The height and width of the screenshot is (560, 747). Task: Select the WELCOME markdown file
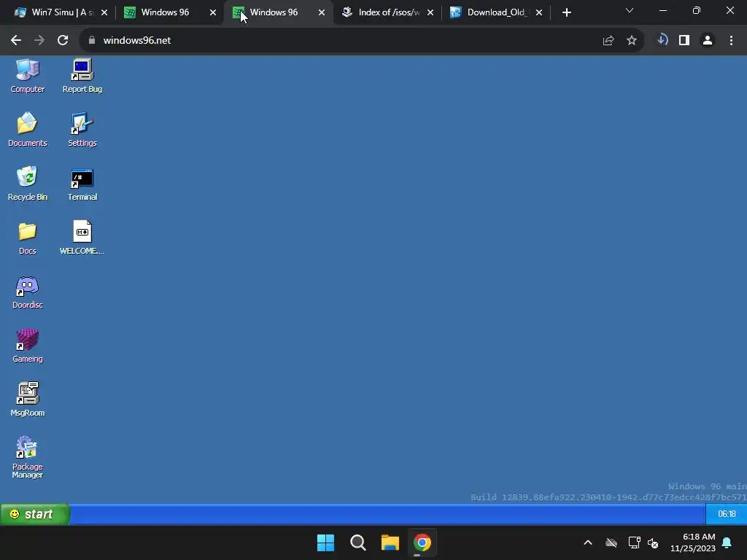click(82, 238)
